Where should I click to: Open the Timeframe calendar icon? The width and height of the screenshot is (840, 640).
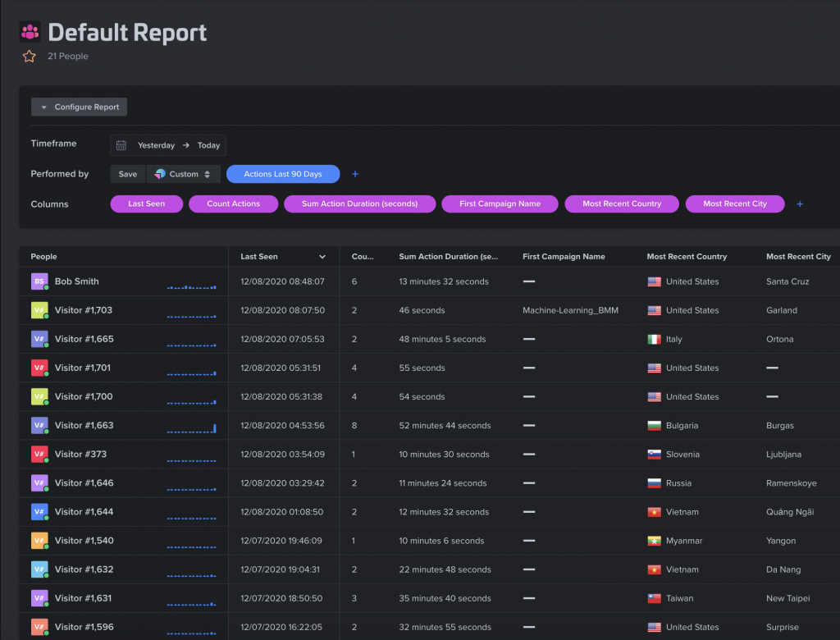click(x=121, y=145)
